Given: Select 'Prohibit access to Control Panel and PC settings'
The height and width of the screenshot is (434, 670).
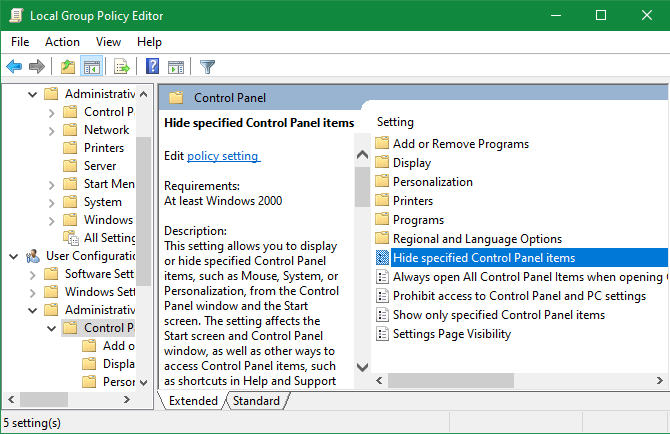Looking at the screenshot, I should click(519, 296).
